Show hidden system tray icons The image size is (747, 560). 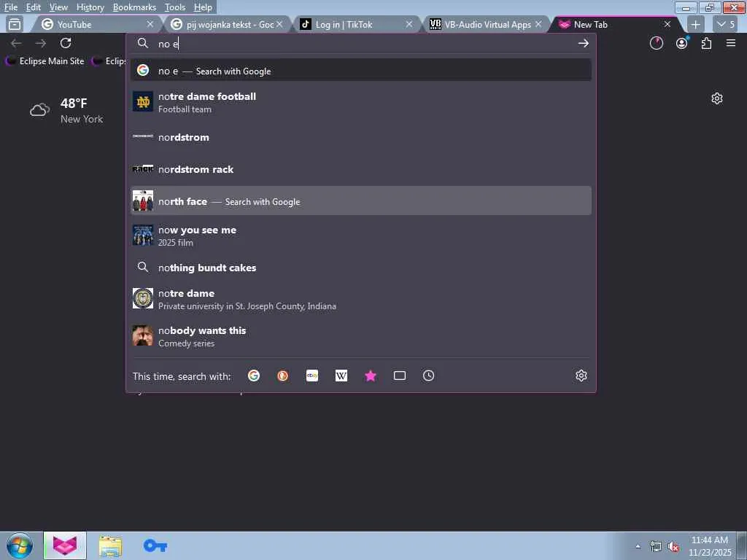coord(638,546)
